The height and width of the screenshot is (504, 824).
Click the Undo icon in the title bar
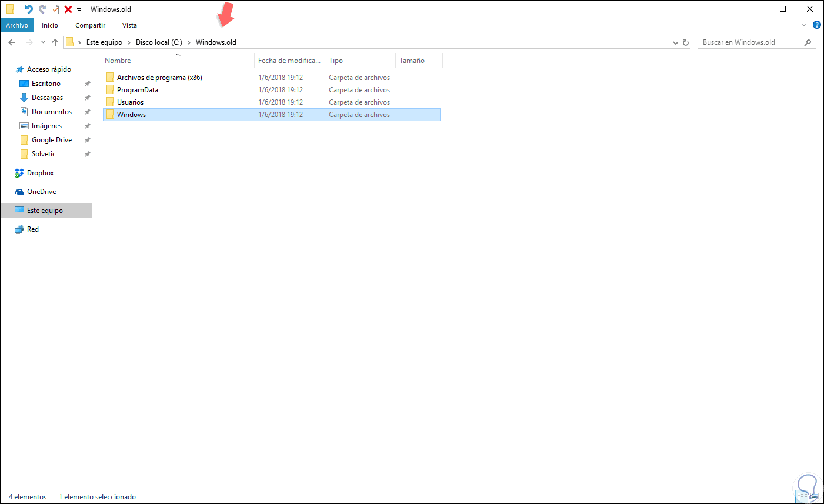[x=28, y=9]
